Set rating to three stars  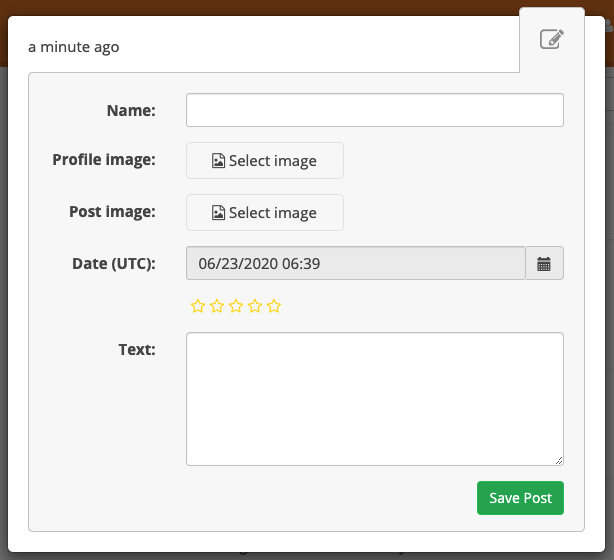(x=236, y=306)
